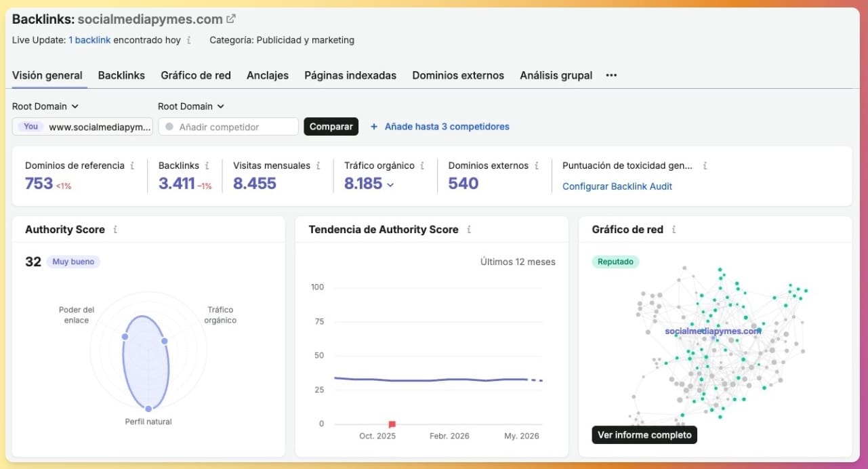
Task: Click Tráfico orgánico radar chart label
Action: [220, 315]
